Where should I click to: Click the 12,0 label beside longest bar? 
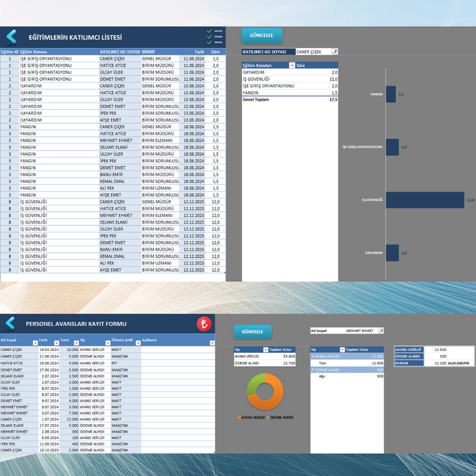[470, 200]
